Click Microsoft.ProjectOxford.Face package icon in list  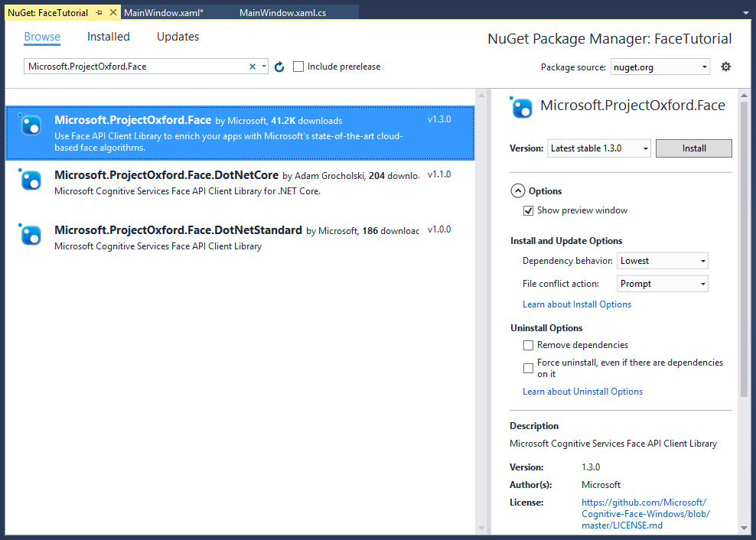tap(31, 125)
